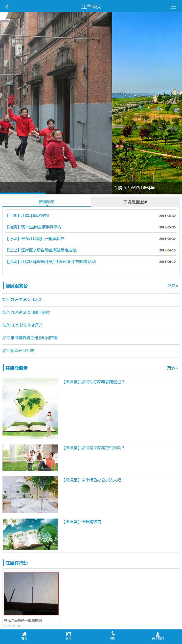Screen dimensions: 182x644
Task: Open 【微课堂】做个绿色办公小达人吧！
Action: pyautogui.click(x=93, y=480)
